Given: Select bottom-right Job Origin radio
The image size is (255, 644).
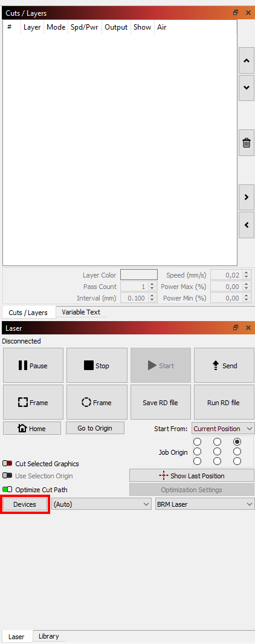Looking at the screenshot, I should (237, 461).
